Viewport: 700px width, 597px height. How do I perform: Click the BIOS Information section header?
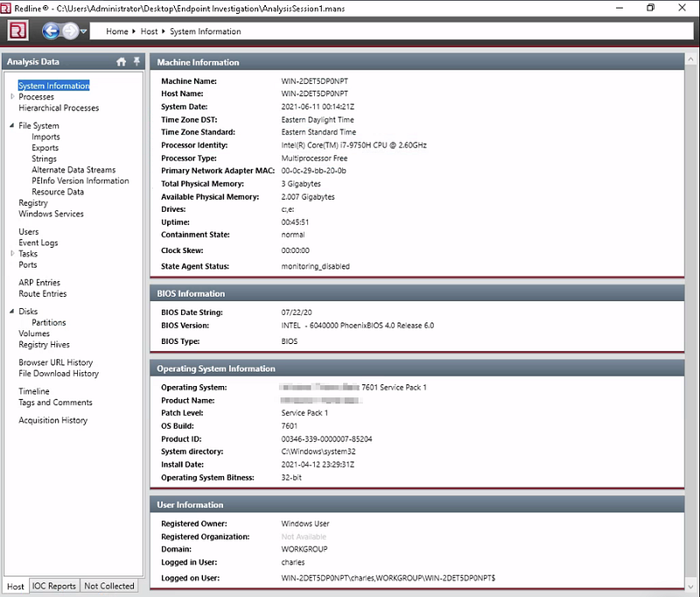[417, 293]
